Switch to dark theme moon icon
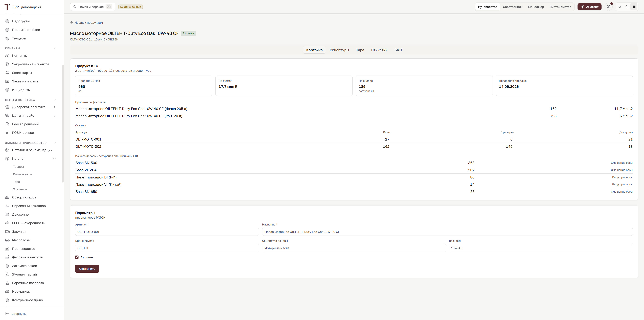Viewport: 644px width, 320px height. (627, 7)
